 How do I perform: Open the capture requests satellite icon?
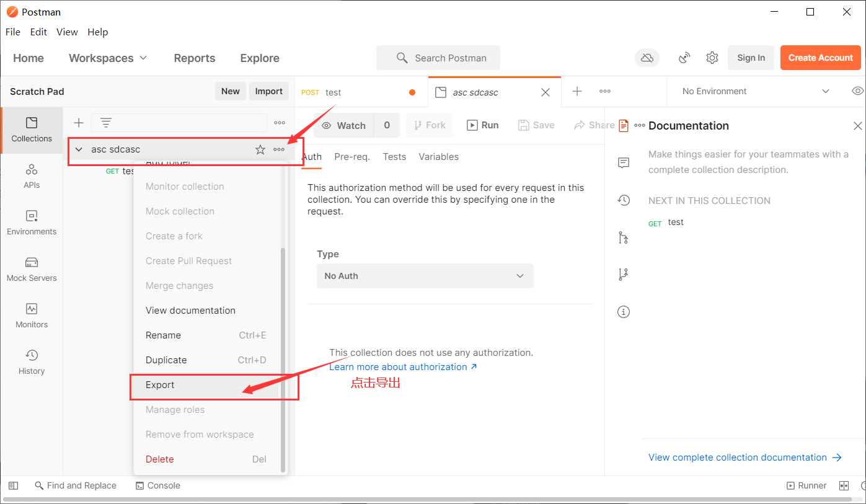684,58
